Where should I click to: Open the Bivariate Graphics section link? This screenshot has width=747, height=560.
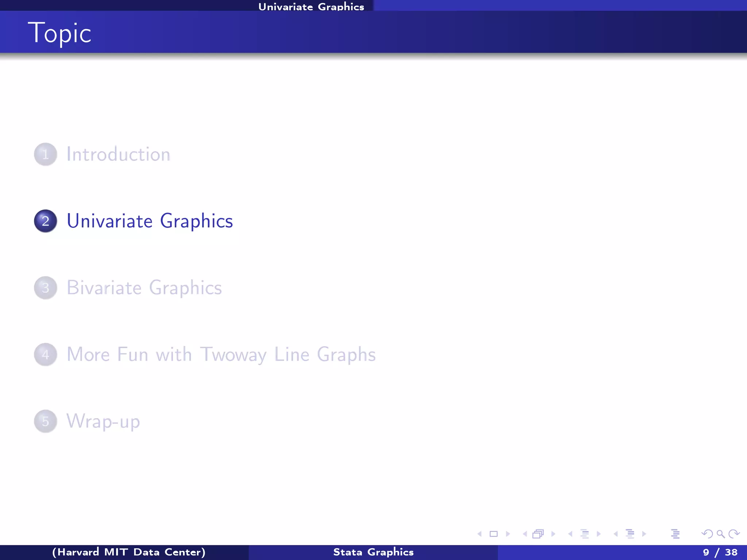pos(144,288)
